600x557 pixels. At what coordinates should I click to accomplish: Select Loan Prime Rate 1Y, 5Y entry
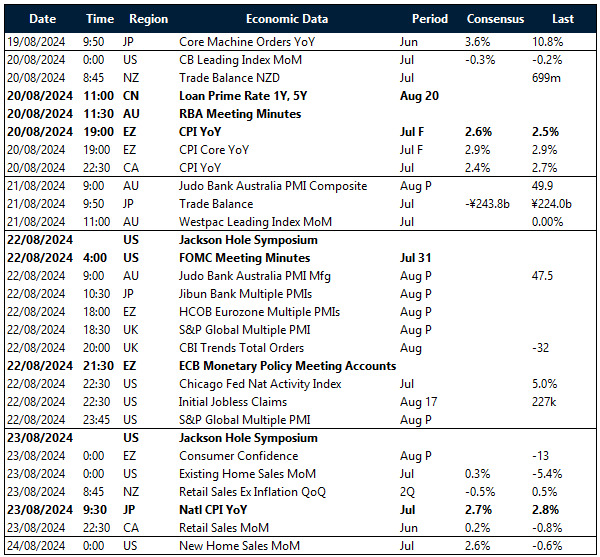point(243,96)
